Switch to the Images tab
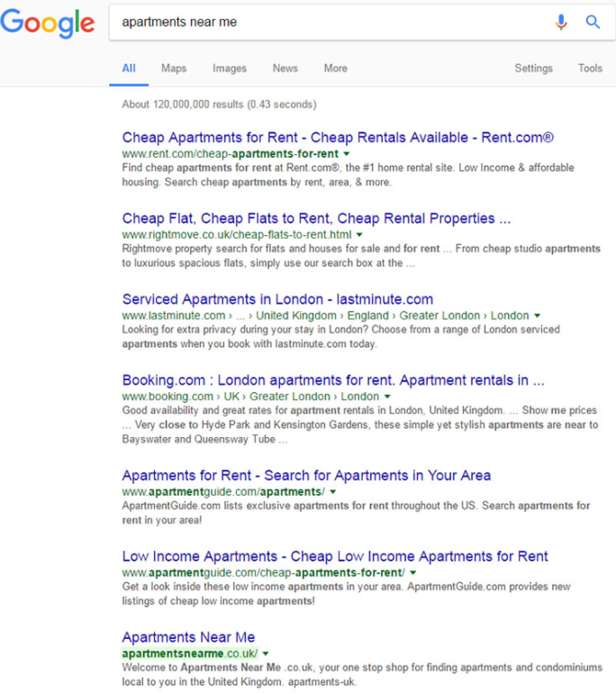 point(230,68)
